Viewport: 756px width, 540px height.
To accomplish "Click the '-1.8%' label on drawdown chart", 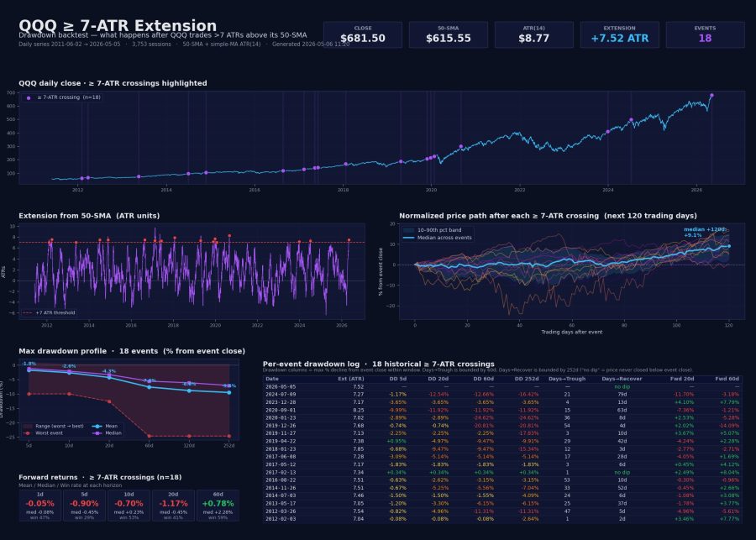I will click(29, 364).
